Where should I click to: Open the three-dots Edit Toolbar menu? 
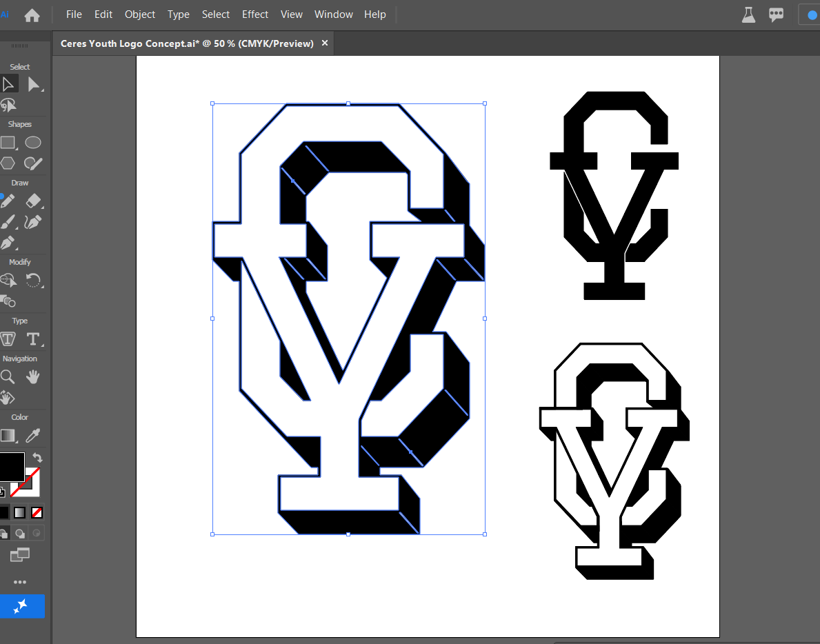click(x=20, y=582)
